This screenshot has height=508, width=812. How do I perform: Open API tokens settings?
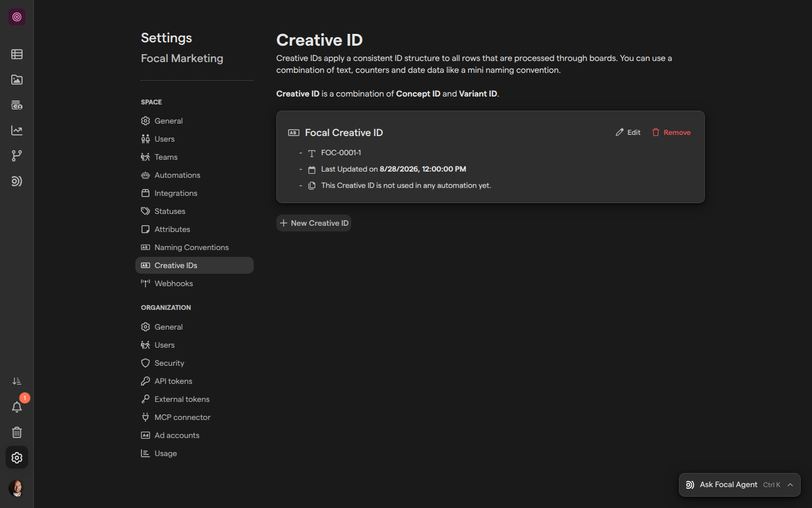195,381
